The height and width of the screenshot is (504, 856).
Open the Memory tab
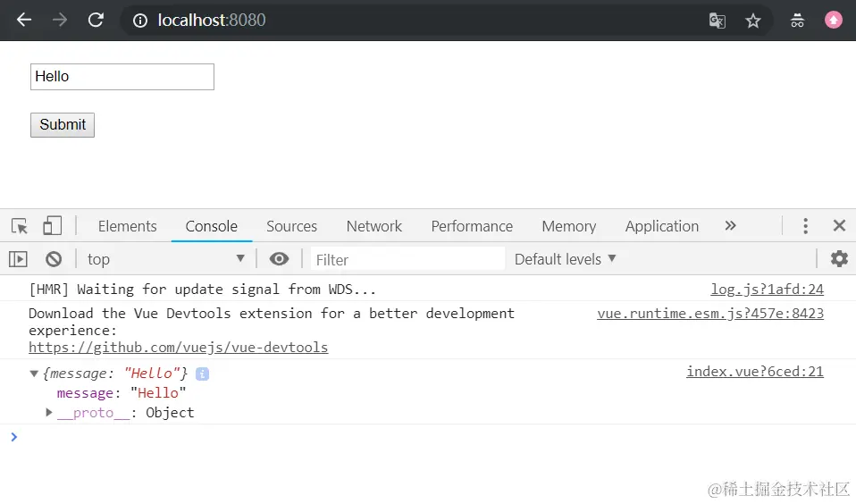click(x=569, y=226)
